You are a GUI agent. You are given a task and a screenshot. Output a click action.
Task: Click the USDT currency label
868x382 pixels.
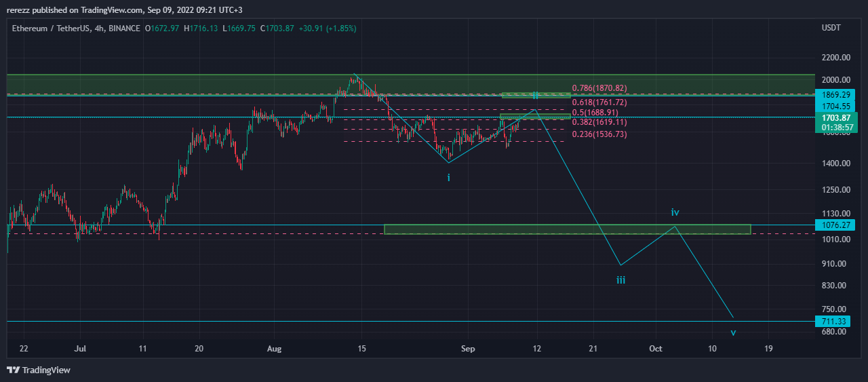click(831, 28)
